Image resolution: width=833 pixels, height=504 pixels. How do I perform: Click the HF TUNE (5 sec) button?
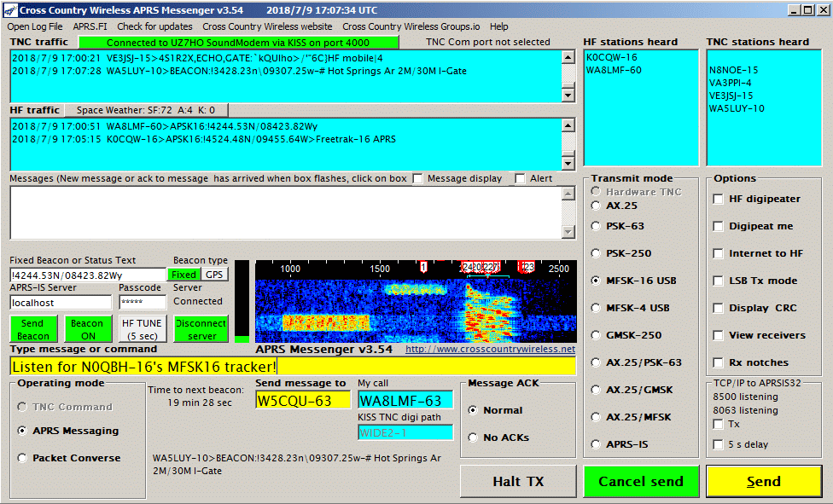click(142, 329)
